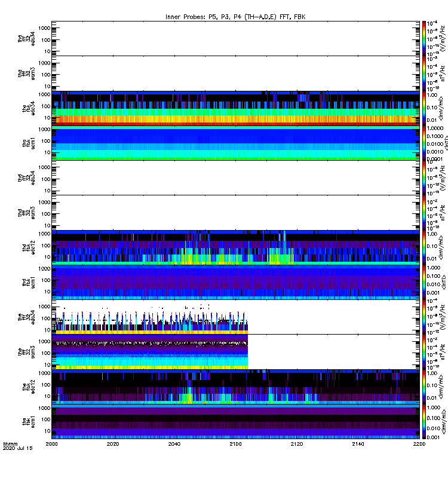Click the the fff scm3 spectrogram data

[x=150, y=352]
